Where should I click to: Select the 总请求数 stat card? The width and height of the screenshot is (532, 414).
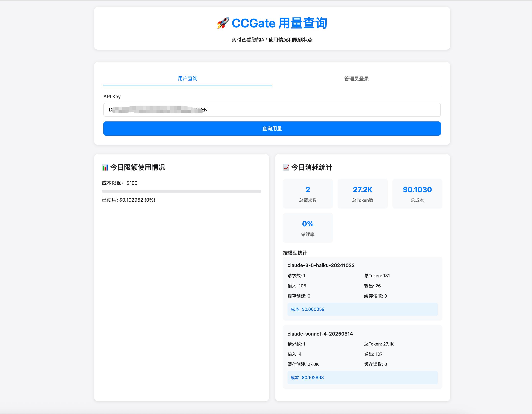pos(308,194)
